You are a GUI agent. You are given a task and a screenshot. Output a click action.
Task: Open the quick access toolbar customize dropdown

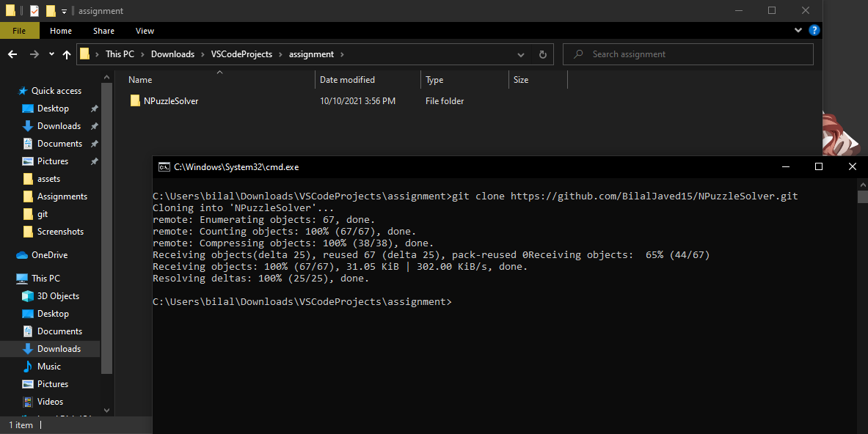coord(64,10)
